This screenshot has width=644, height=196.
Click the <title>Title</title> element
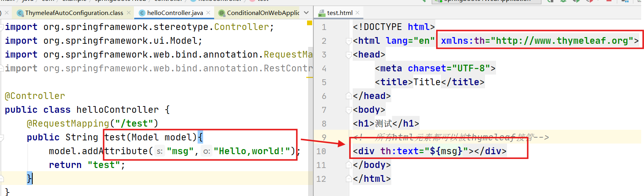click(x=429, y=82)
